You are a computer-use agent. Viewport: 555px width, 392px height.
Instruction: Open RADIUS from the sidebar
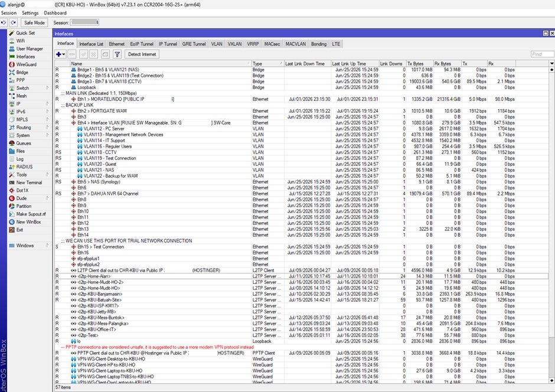[24, 166]
